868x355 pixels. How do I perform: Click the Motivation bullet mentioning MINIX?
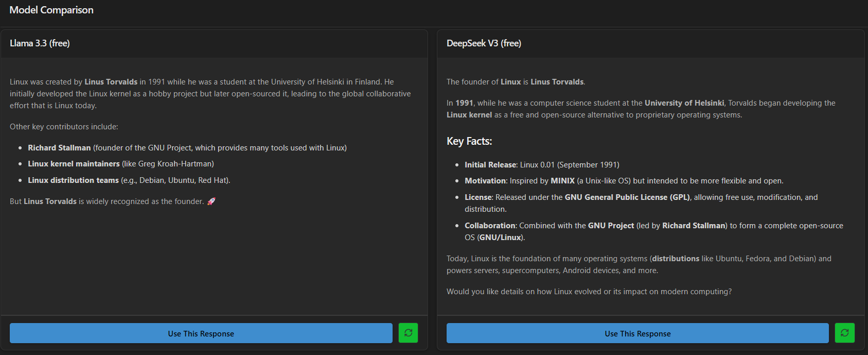[624, 181]
